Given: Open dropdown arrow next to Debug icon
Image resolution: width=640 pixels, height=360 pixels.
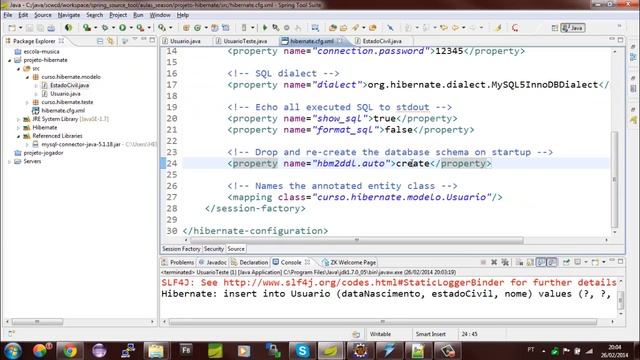Looking at the screenshot, I should (x=113, y=28).
